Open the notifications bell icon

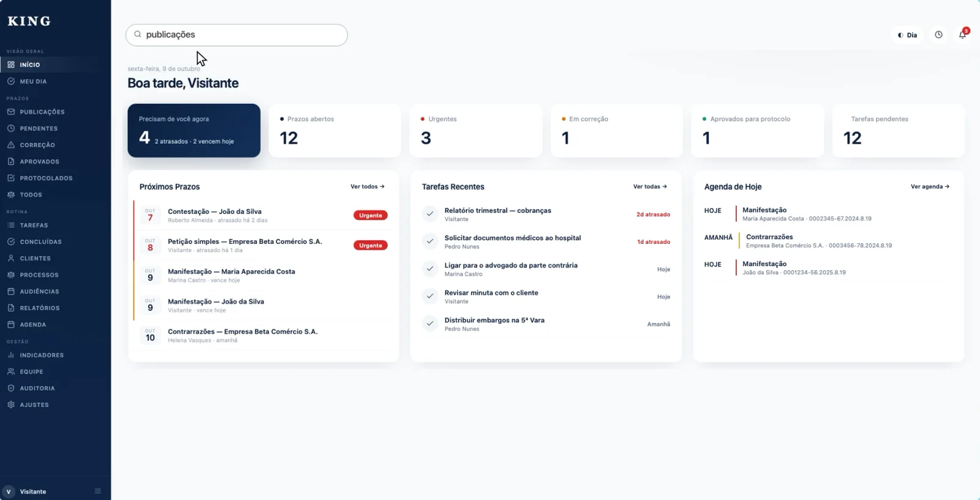(962, 35)
